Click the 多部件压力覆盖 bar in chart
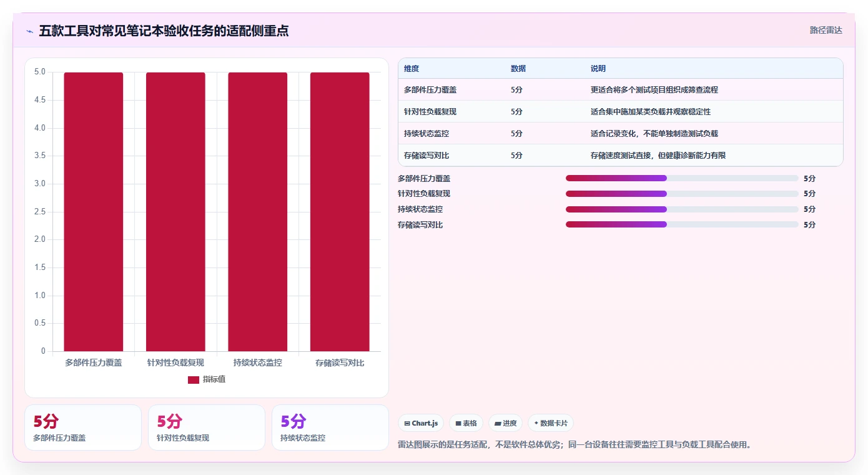Image resolution: width=868 pixels, height=475 pixels. click(94, 212)
